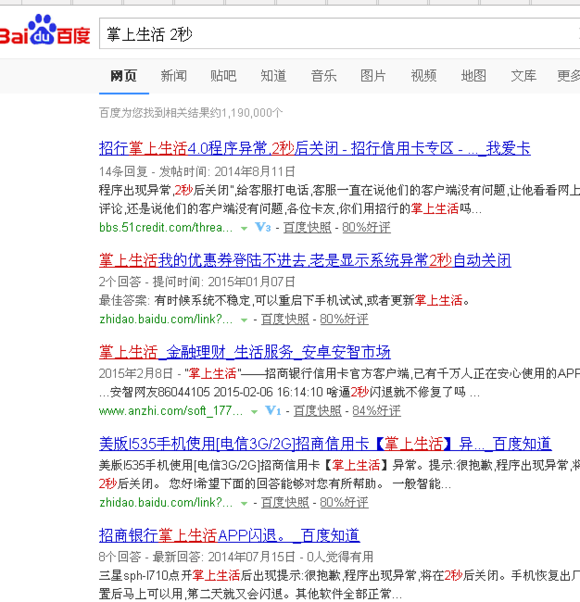
Task: Expand arrow next to www.anzhi.com URL
Action: (254, 412)
